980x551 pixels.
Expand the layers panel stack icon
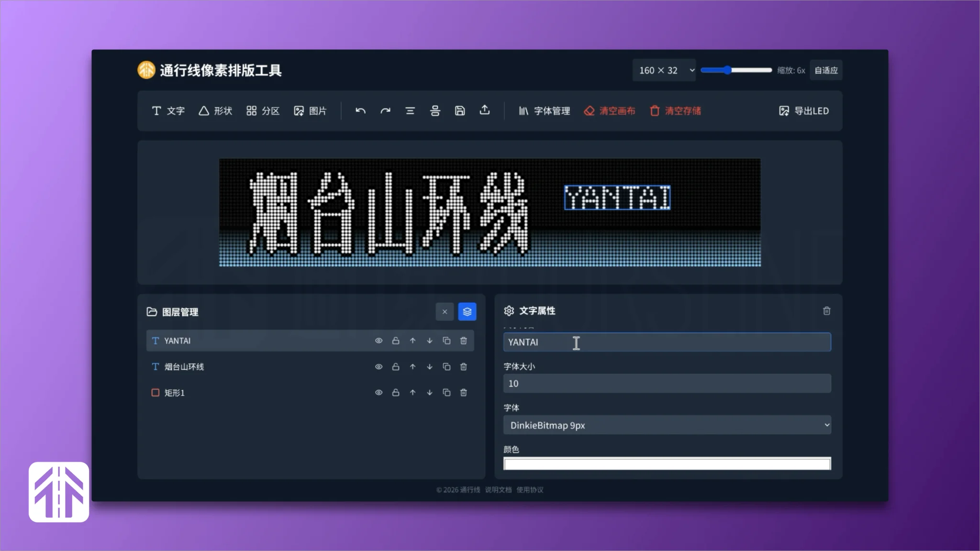(x=467, y=311)
